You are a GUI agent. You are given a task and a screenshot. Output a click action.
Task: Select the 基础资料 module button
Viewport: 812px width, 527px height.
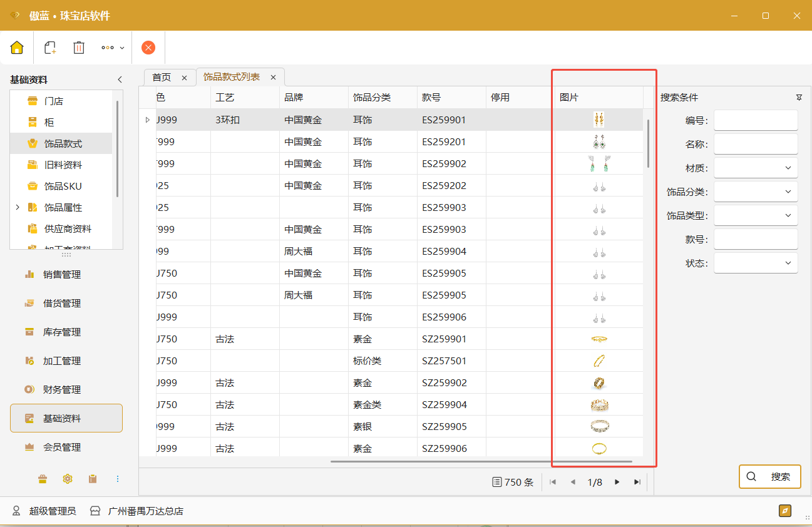coord(66,418)
